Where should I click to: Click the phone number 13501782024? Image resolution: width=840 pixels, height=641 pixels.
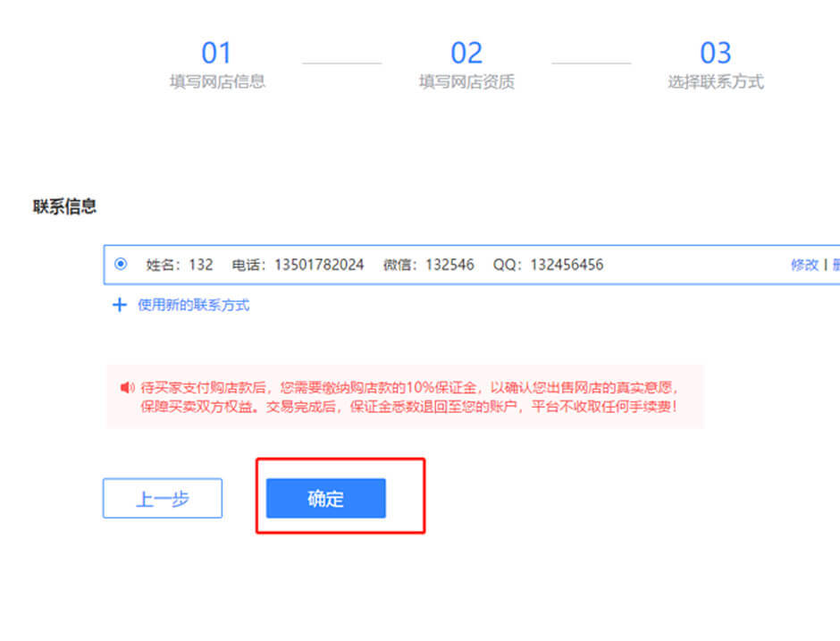pos(319,265)
